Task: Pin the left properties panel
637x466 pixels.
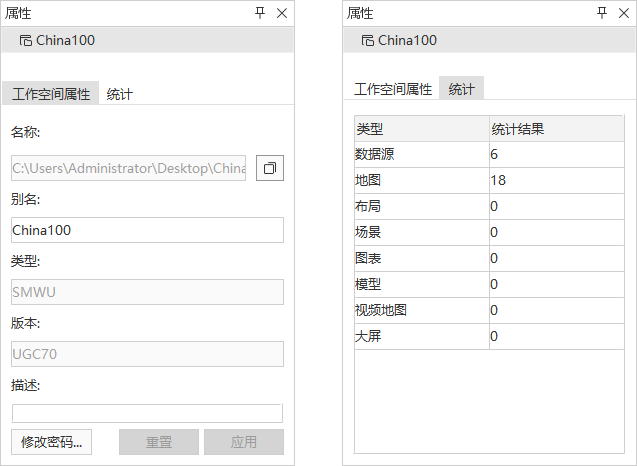Action: (261, 13)
